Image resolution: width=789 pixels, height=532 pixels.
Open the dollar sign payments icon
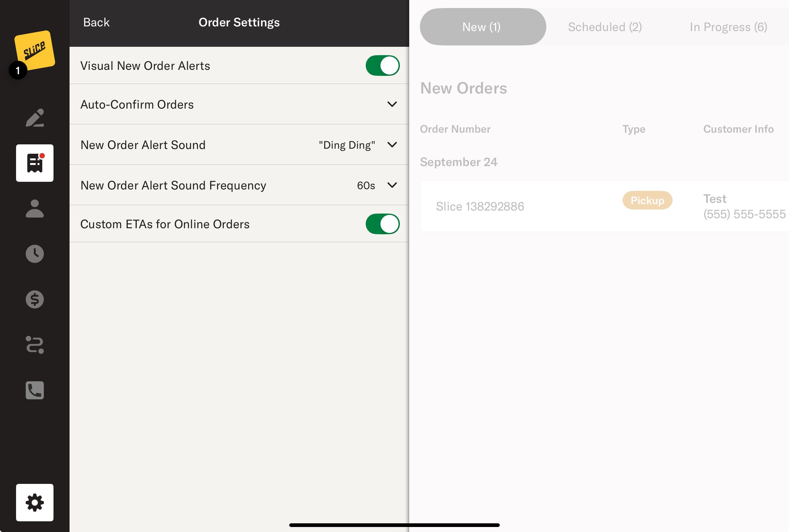(35, 299)
